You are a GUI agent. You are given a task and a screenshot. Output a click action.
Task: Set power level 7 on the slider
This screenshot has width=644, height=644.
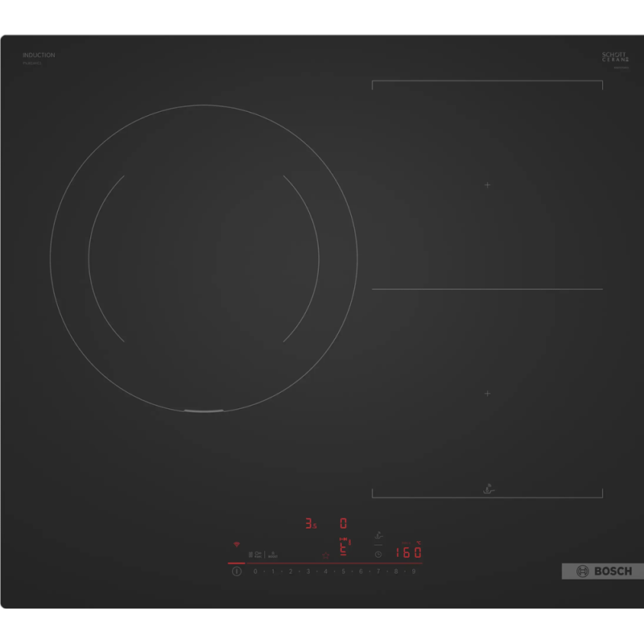[378, 572]
